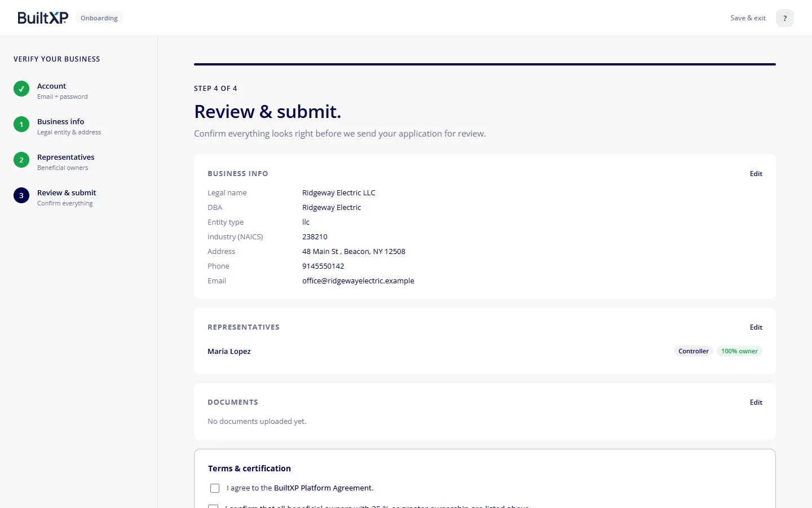Click the DBA value Ridgeway Electric

[332, 208]
